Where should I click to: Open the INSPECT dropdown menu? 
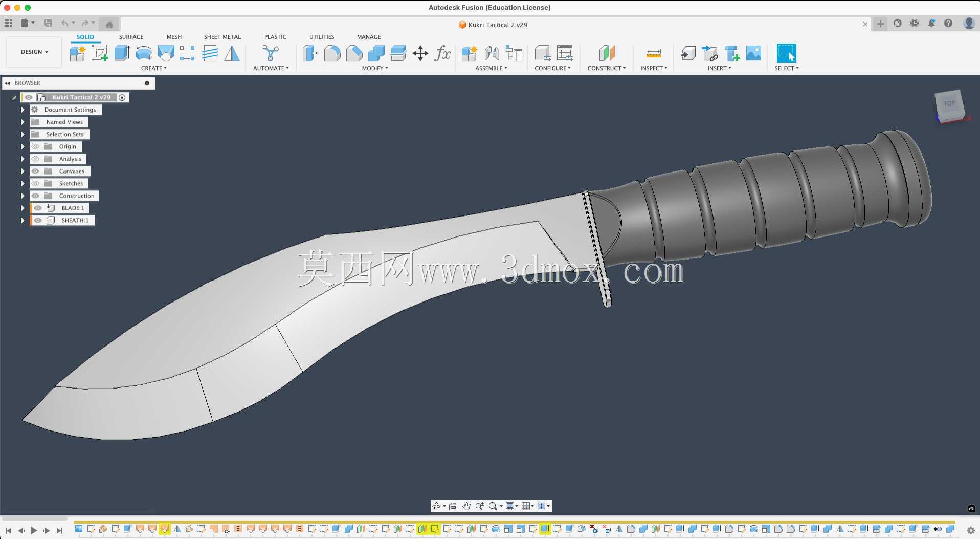click(x=654, y=68)
